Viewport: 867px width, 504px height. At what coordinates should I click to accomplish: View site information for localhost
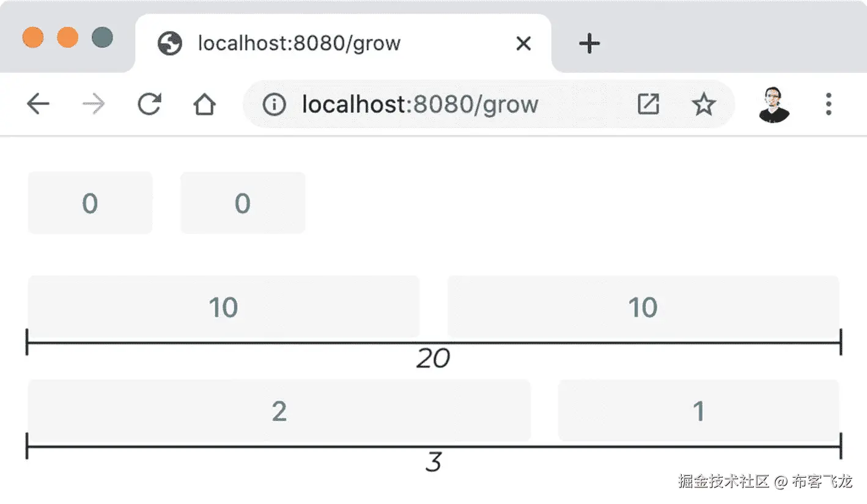(274, 105)
